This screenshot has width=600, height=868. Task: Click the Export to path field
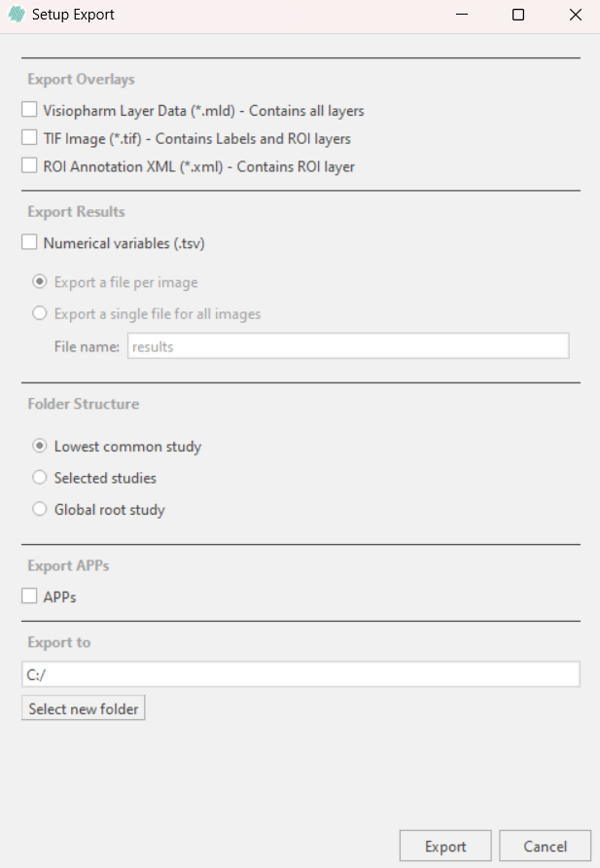(300, 674)
